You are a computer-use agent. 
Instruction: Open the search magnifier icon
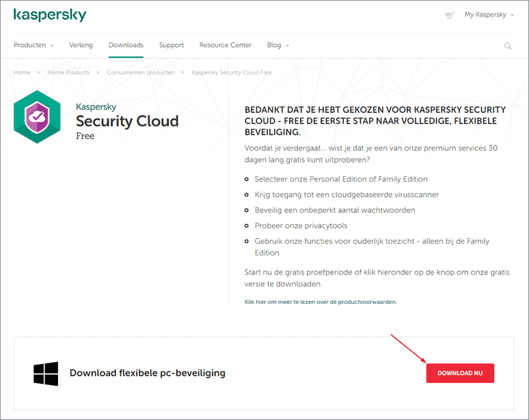(x=508, y=46)
